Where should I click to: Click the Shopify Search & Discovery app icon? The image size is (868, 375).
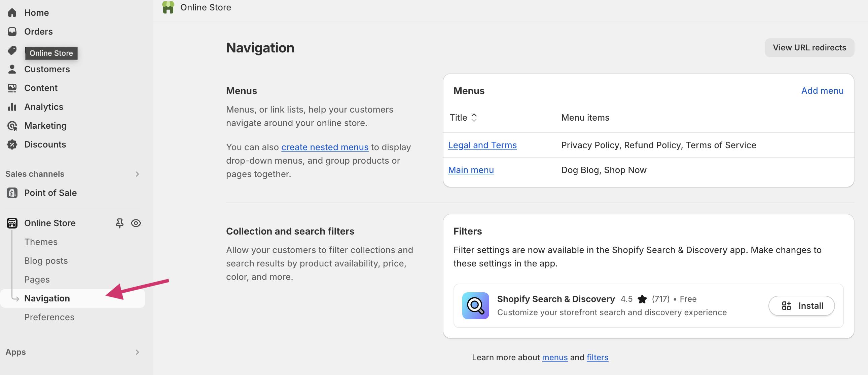click(475, 306)
